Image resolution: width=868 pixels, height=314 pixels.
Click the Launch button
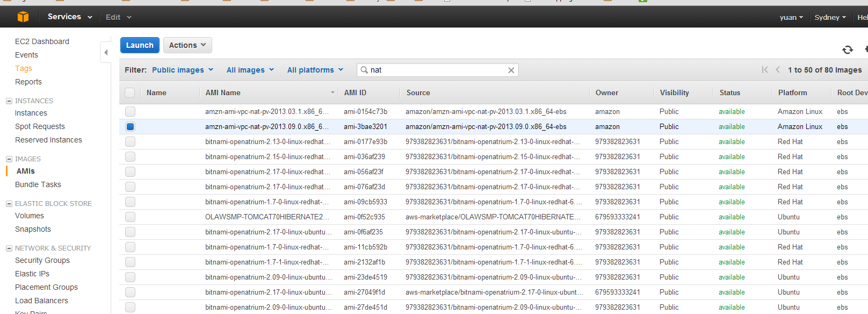140,45
